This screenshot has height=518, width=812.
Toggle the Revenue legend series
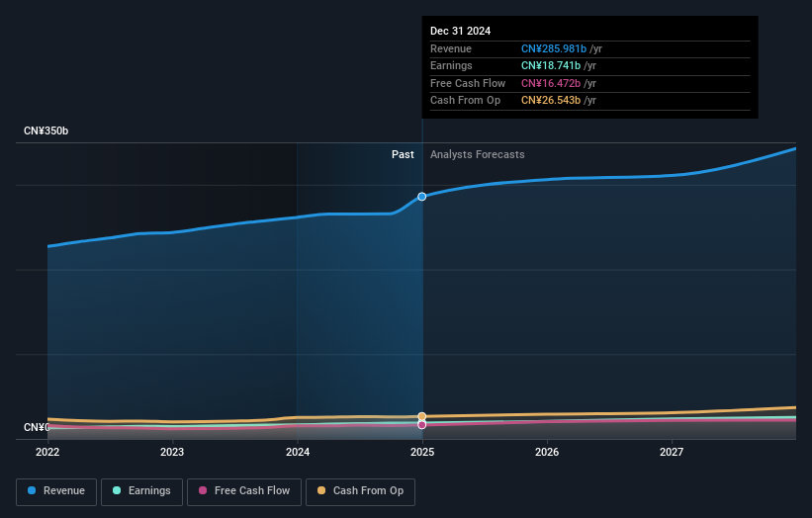pyautogui.click(x=56, y=491)
